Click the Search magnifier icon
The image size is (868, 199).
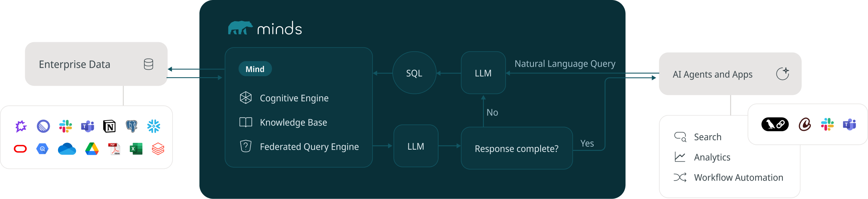(x=680, y=137)
